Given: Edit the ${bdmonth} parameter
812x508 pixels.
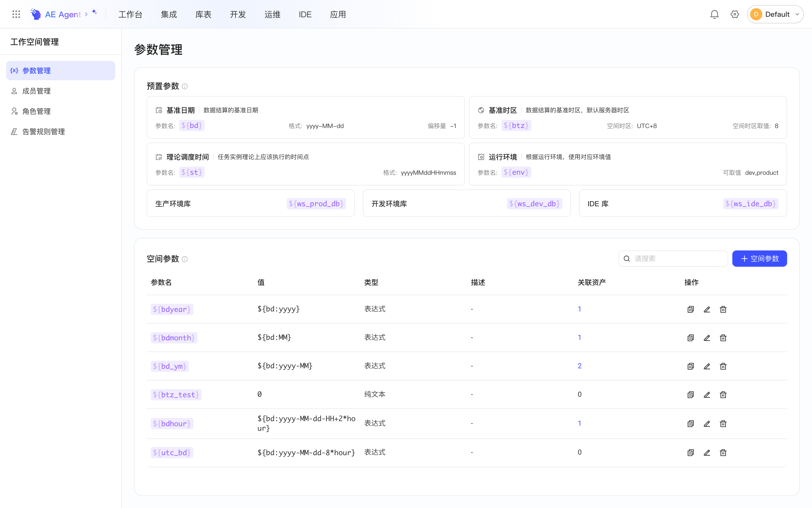Looking at the screenshot, I should click(707, 338).
